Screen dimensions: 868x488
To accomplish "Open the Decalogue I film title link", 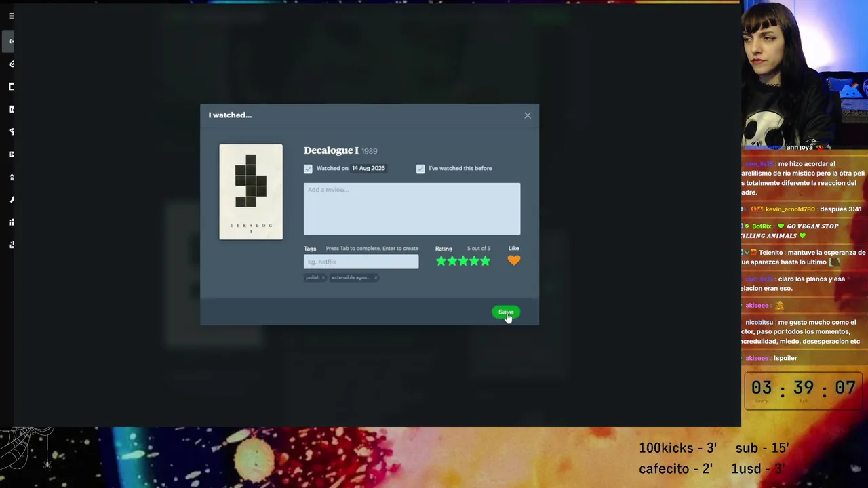I will pos(331,150).
